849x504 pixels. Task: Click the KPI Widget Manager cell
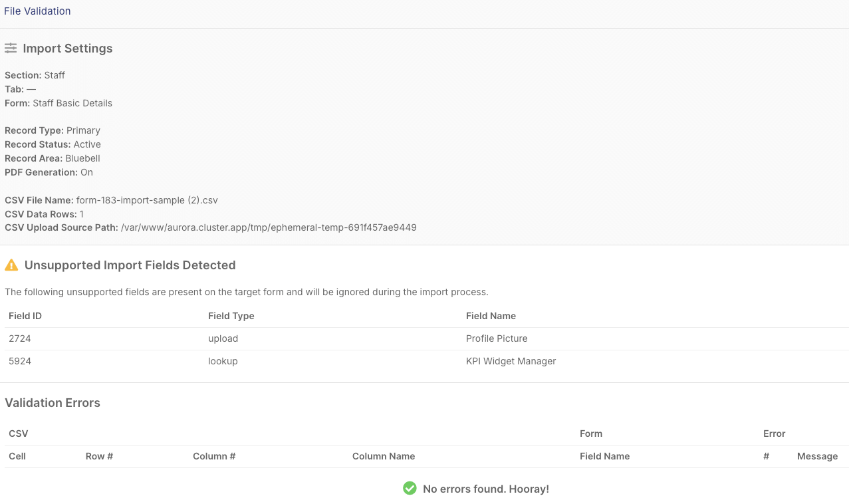click(511, 361)
